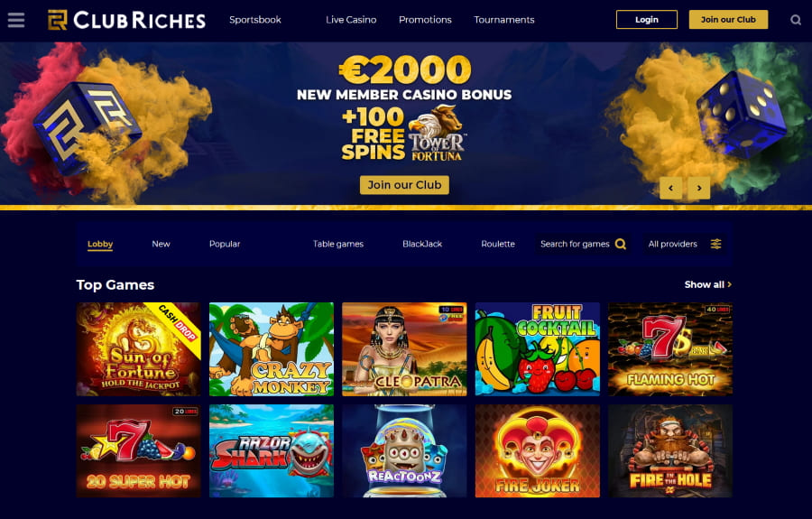Open the Live Casino menu item
This screenshot has height=519, width=812.
tap(351, 20)
